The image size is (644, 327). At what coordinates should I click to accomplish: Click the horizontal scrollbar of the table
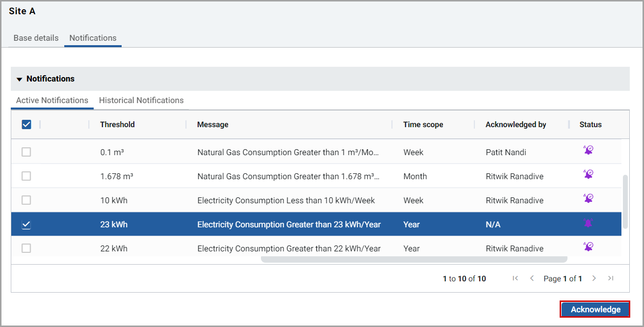(413, 259)
